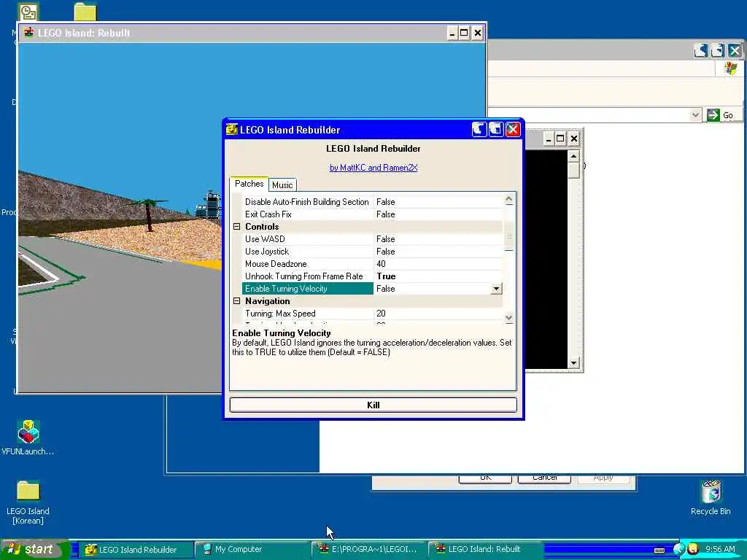
Task: Collapse the Controls category
Action: (x=237, y=227)
